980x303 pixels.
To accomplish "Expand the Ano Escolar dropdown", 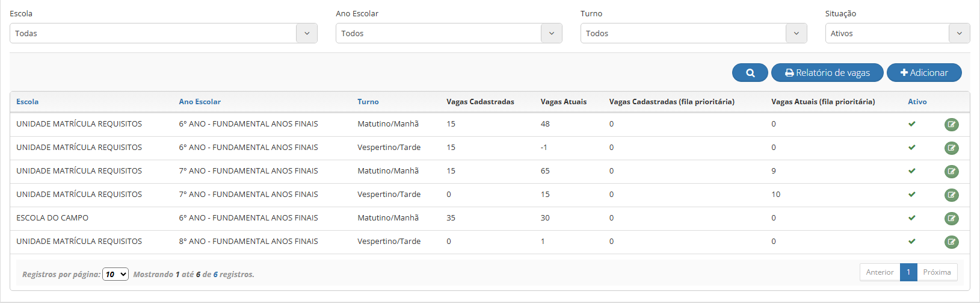I will pyautogui.click(x=448, y=33).
